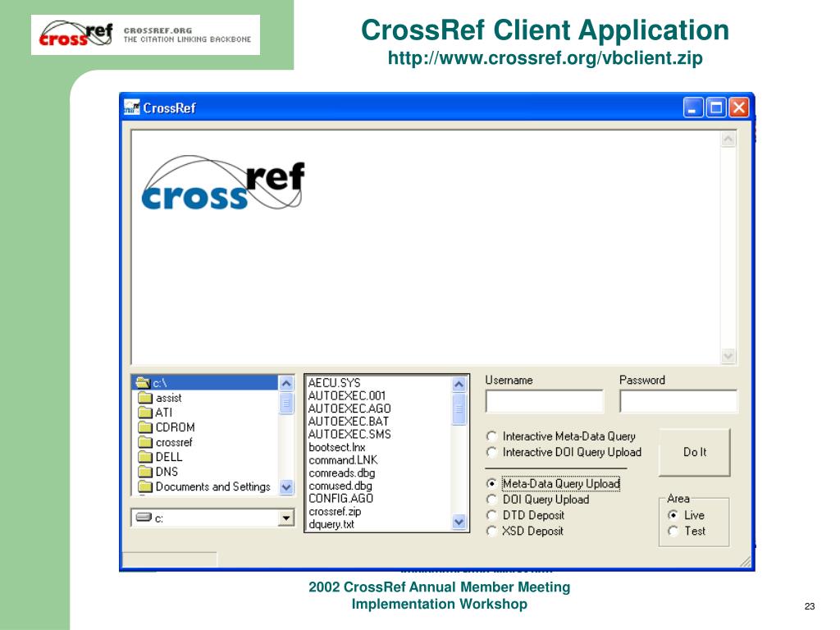
Task: Choose DTD Deposit radio button
Action: pos(491,515)
